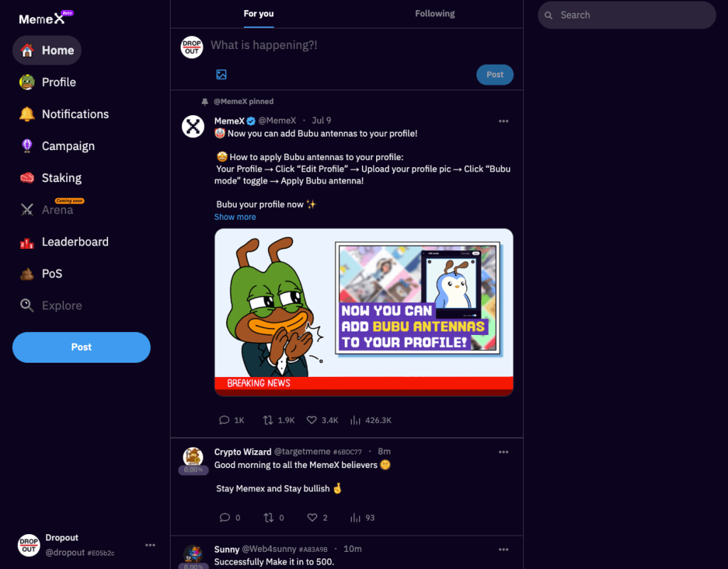This screenshot has height=569, width=728.
Task: Click the Post button in the sidebar
Action: coord(81,347)
